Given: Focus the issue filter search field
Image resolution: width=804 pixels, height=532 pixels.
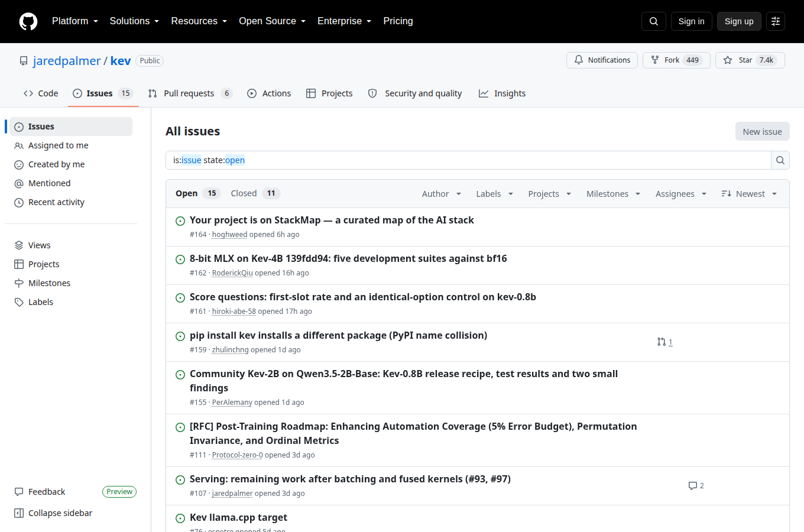Looking at the screenshot, I should [468, 160].
